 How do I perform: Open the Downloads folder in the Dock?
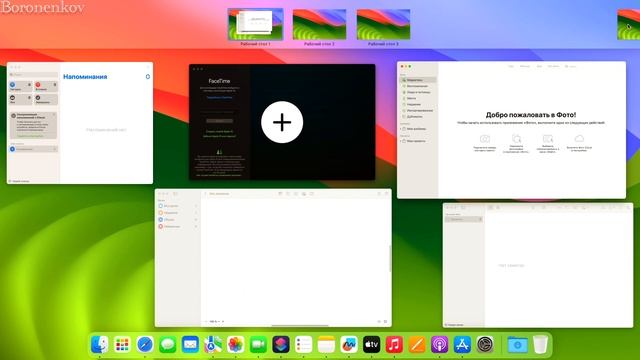pyautogui.click(x=518, y=345)
